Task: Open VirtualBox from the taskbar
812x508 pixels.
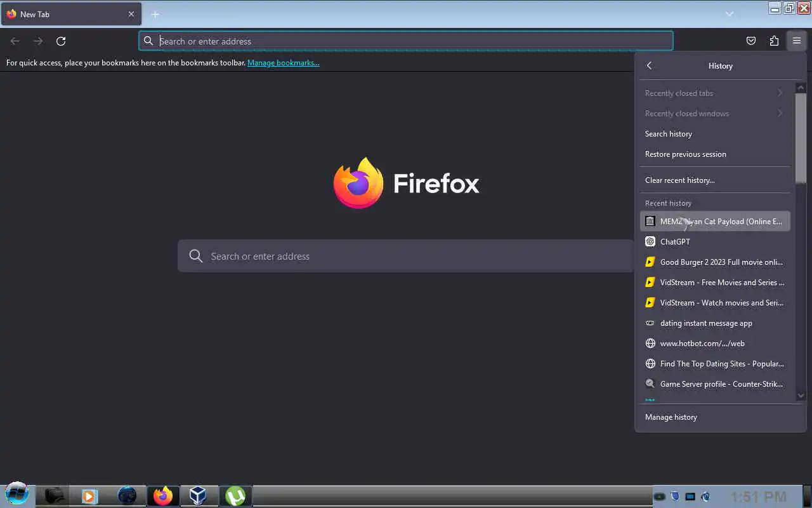Action: point(198,495)
